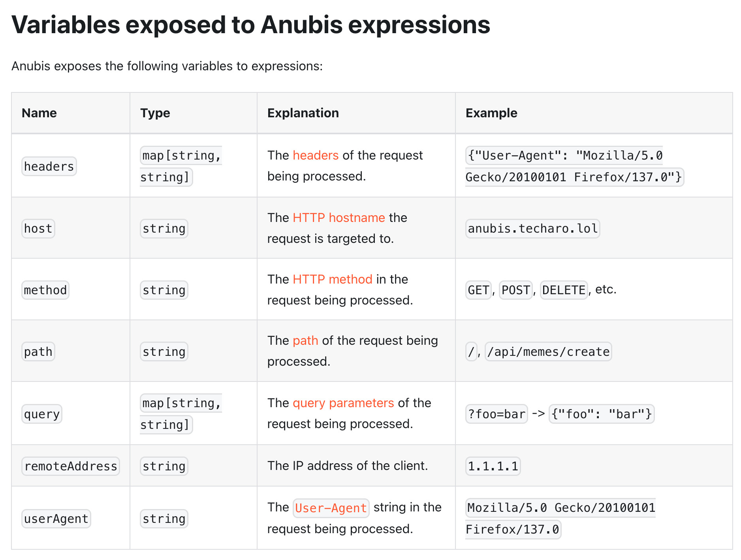Select the userAgent variable name code
The width and height of the screenshot is (741, 560).
56,519
